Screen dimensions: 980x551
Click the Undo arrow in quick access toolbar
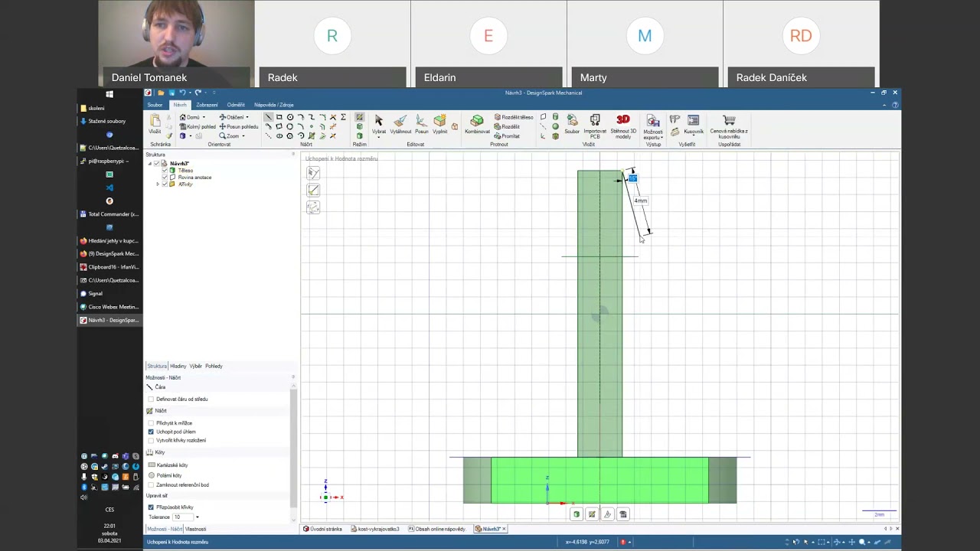(182, 93)
